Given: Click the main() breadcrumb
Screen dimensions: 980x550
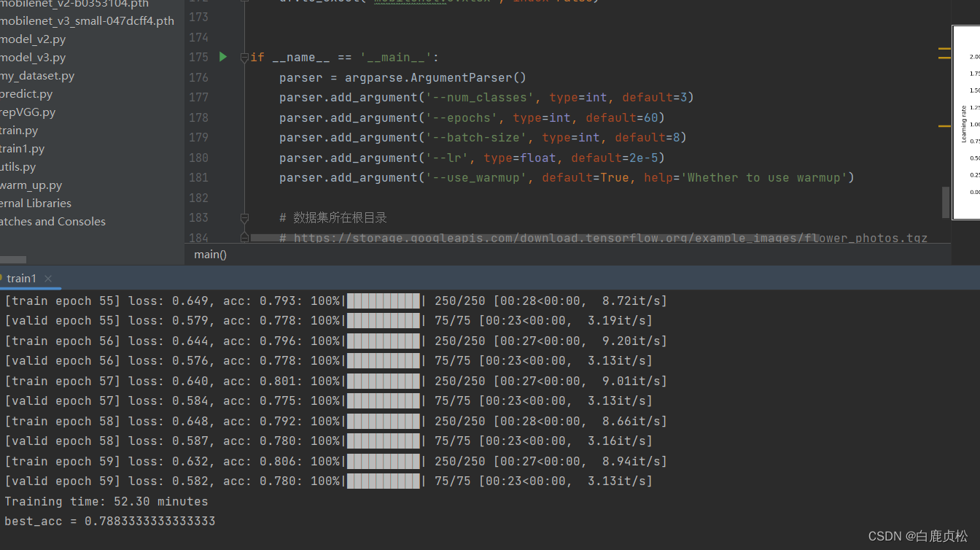Looking at the screenshot, I should (x=210, y=255).
